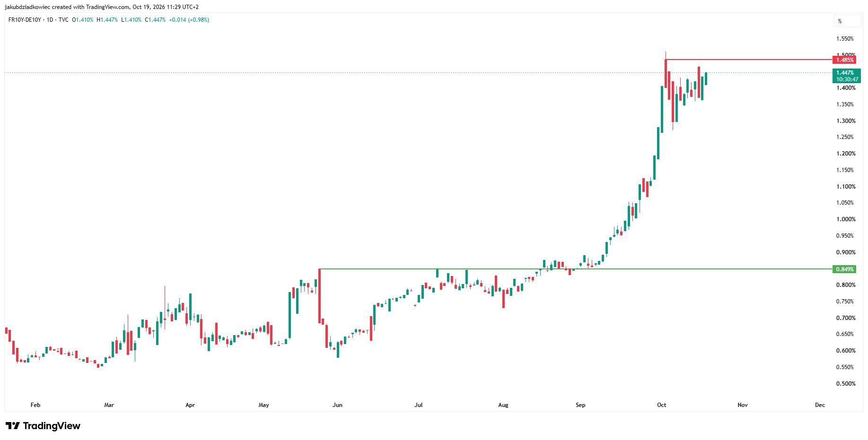The width and height of the screenshot is (868, 440).
Task: Click the current price 1.447% countdown label
Action: pos(847,76)
